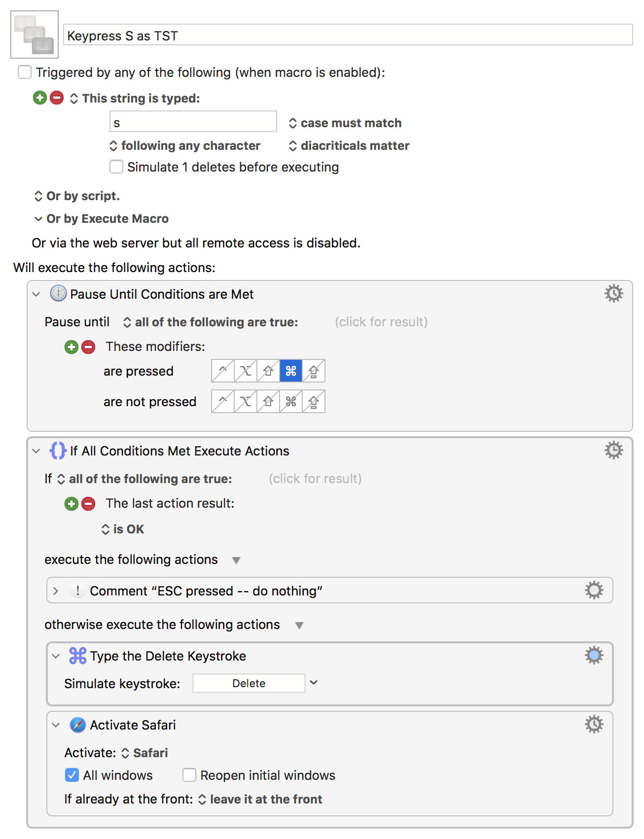Expand the collapsed Comment action
The height and width of the screenshot is (839, 644).
(56, 591)
